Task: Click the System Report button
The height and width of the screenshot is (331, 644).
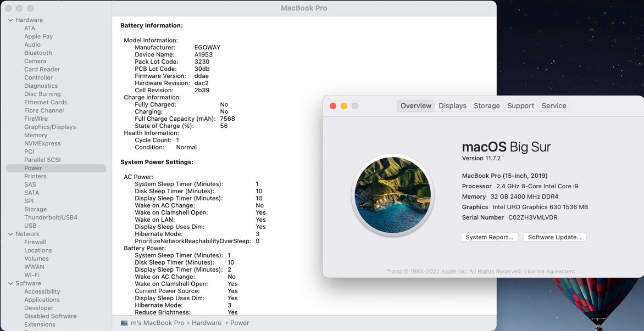Action: (489, 237)
